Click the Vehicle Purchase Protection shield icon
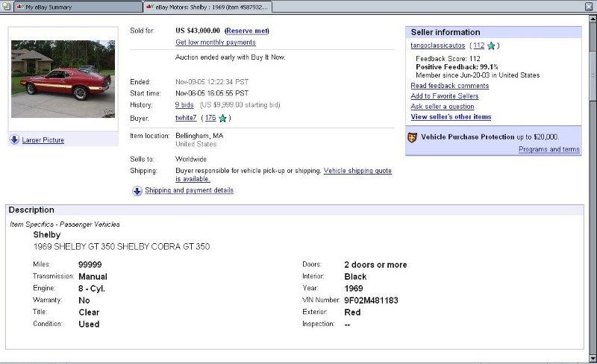597x364 pixels. click(413, 137)
